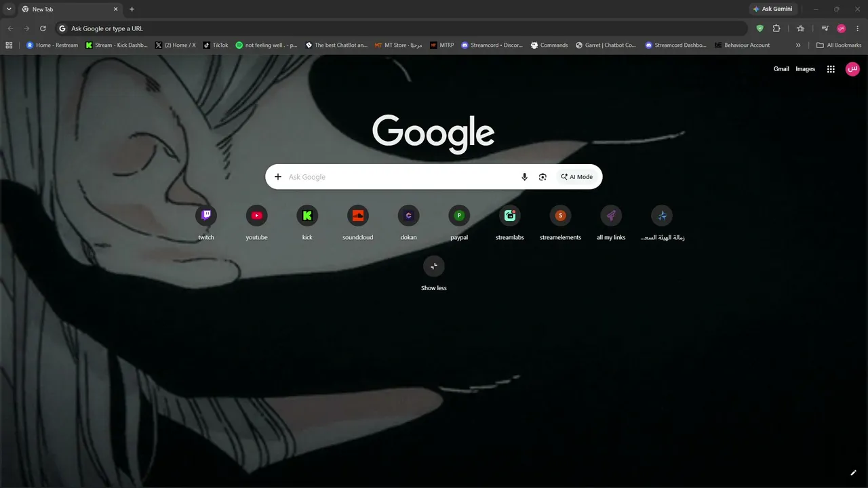Open the MTRP bookmark

[442, 45]
